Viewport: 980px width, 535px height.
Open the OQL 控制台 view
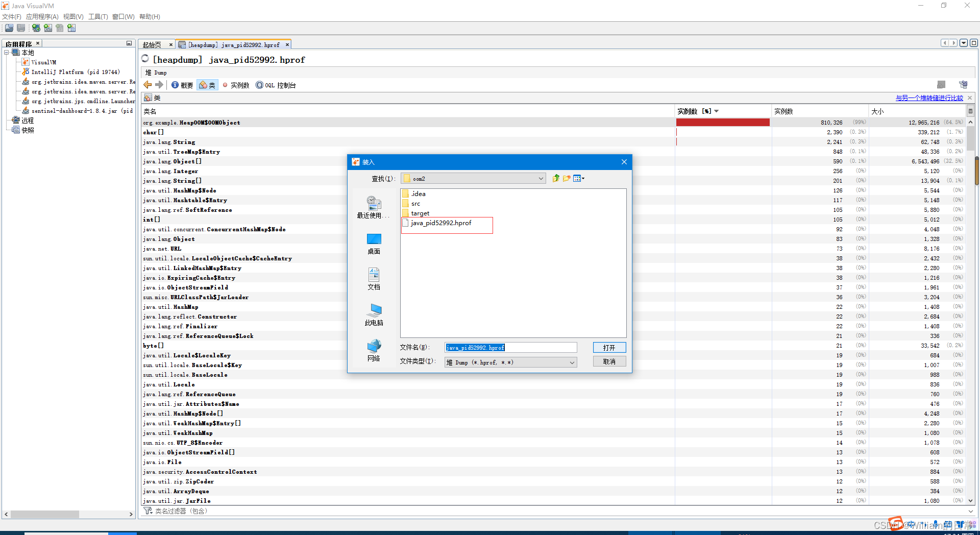click(276, 85)
